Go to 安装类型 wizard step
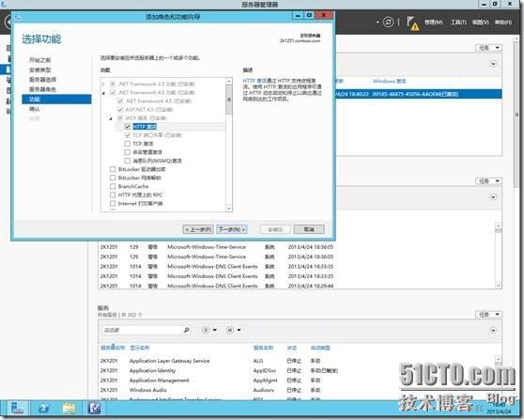The image size is (524, 420). pyautogui.click(x=39, y=70)
